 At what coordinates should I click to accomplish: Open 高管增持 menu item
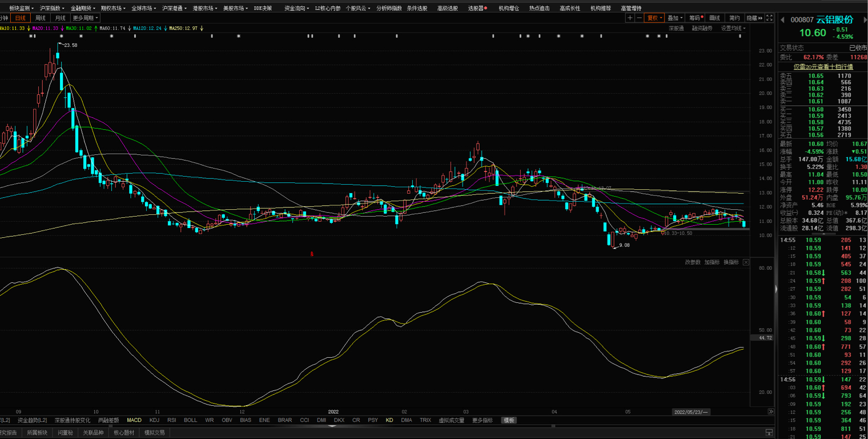(631, 9)
